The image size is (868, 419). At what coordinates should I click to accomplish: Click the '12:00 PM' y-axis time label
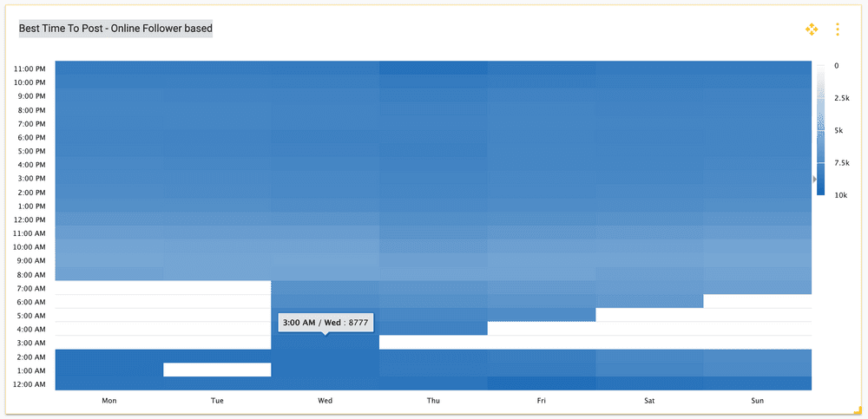click(30, 219)
